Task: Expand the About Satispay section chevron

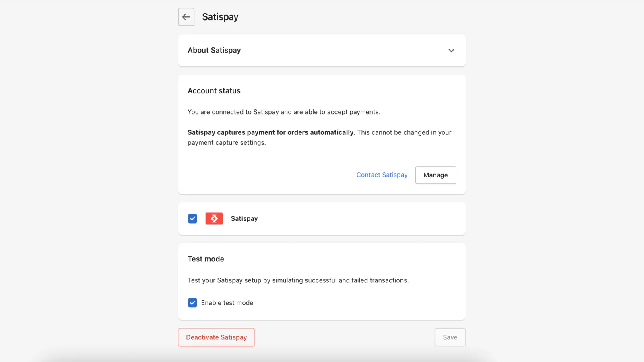Action: click(x=451, y=50)
